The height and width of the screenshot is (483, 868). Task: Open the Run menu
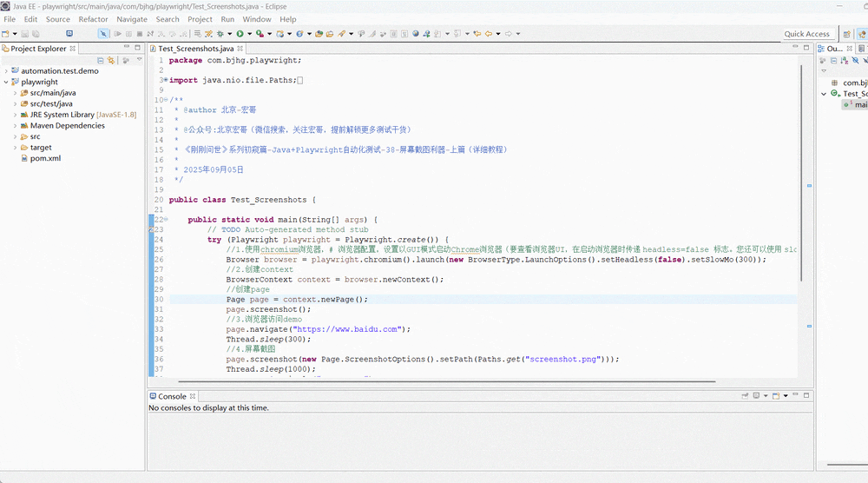227,19
